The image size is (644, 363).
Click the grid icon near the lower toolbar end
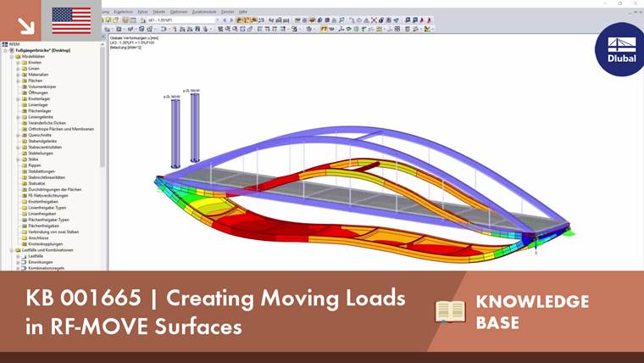(397, 29)
